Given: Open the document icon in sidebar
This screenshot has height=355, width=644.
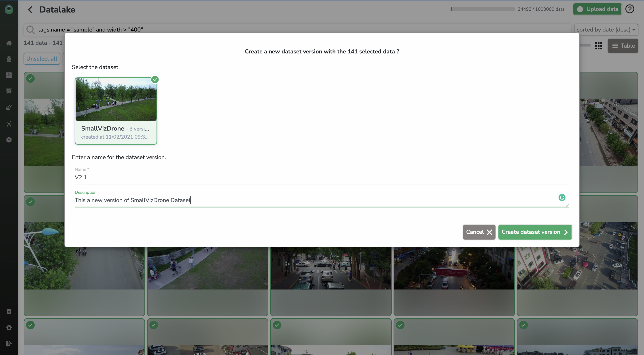Looking at the screenshot, I should coord(9,311).
